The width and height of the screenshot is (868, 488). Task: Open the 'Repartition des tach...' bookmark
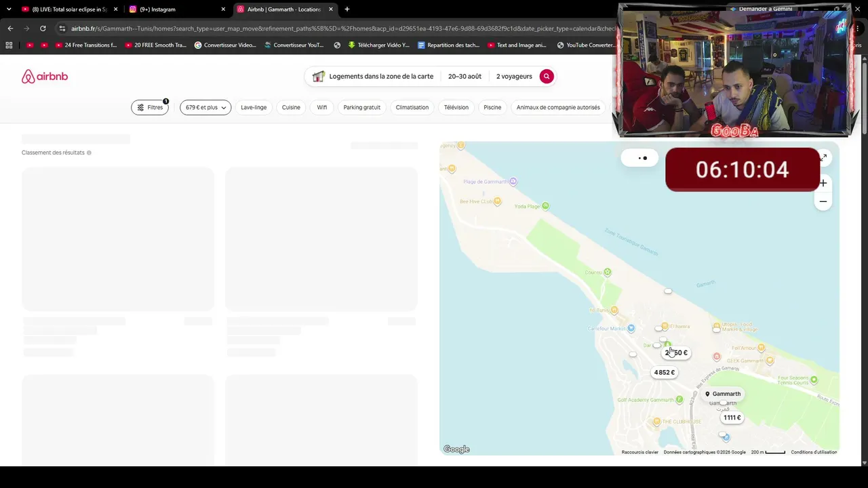point(449,45)
